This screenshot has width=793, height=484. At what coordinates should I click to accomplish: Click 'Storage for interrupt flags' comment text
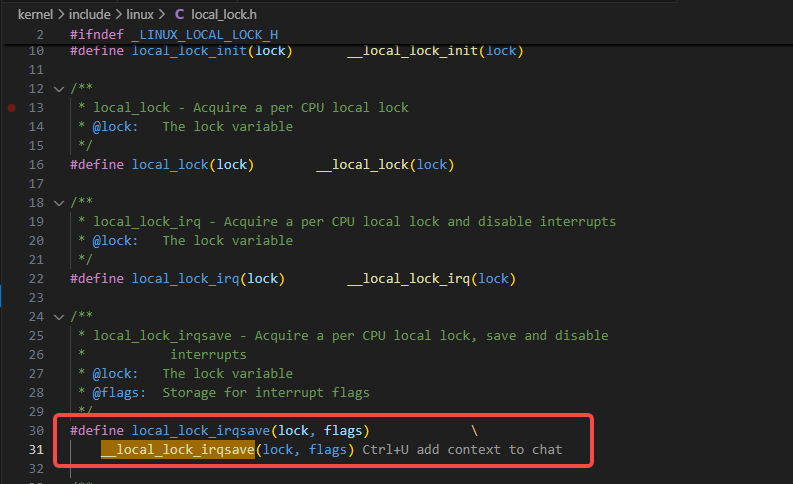coord(266,393)
